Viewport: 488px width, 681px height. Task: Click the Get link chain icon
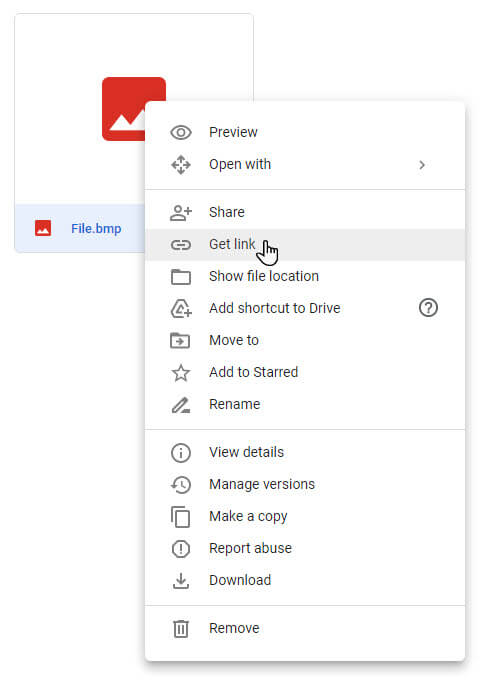(181, 245)
